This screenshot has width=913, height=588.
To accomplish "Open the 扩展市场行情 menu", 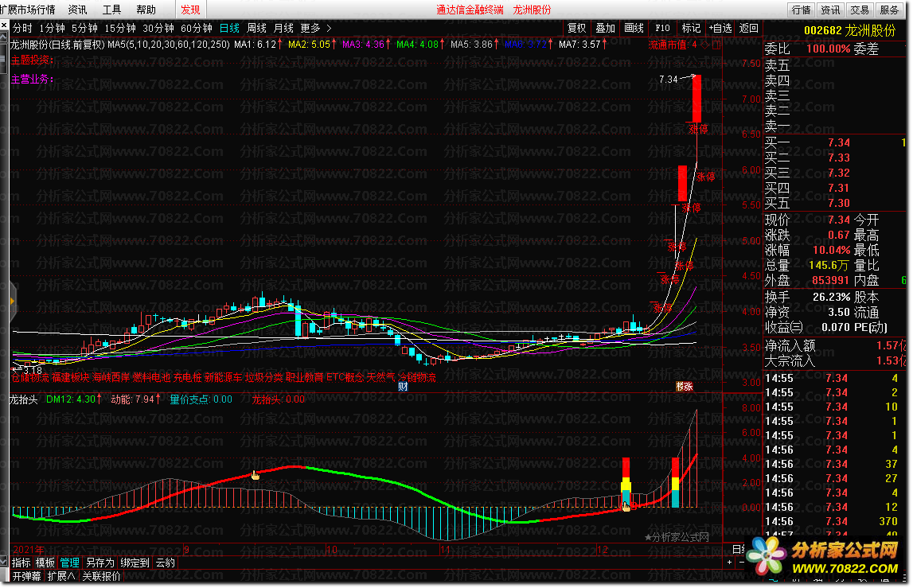I will 28,10.
